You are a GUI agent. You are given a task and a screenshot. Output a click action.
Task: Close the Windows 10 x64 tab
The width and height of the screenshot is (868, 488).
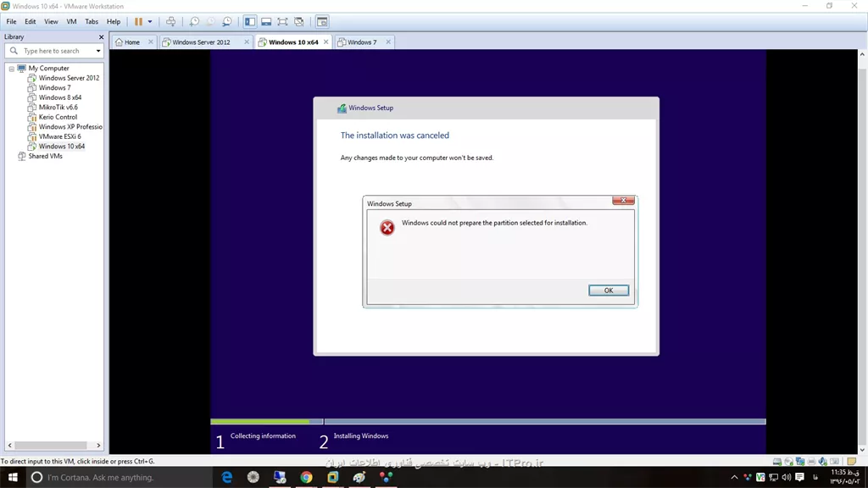pyautogui.click(x=326, y=42)
